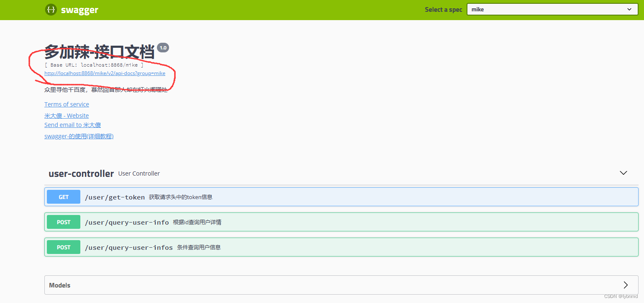Click the Models section title
This screenshot has height=303, width=644.
click(59, 285)
